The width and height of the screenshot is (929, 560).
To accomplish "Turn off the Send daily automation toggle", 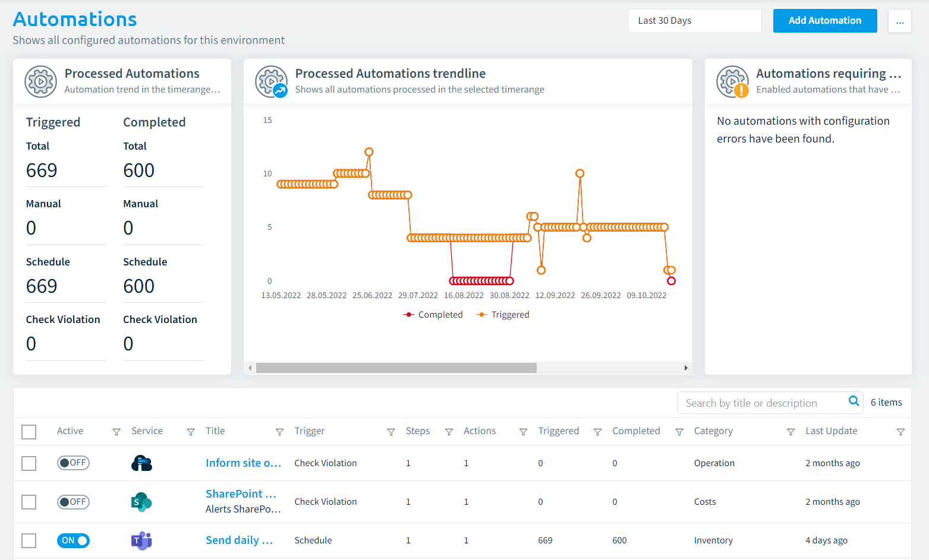I will (x=73, y=540).
